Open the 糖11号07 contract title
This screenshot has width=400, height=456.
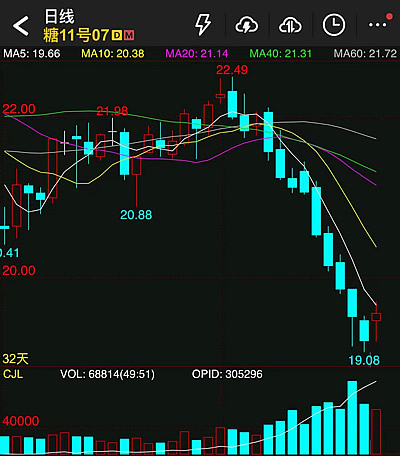tap(76, 35)
